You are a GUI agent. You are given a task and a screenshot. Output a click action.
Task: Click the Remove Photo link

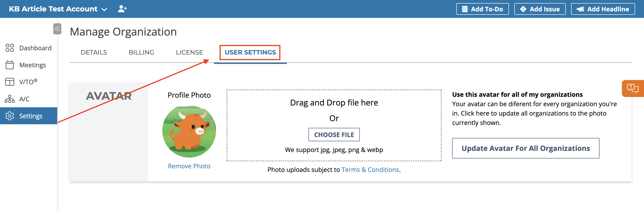tap(189, 166)
